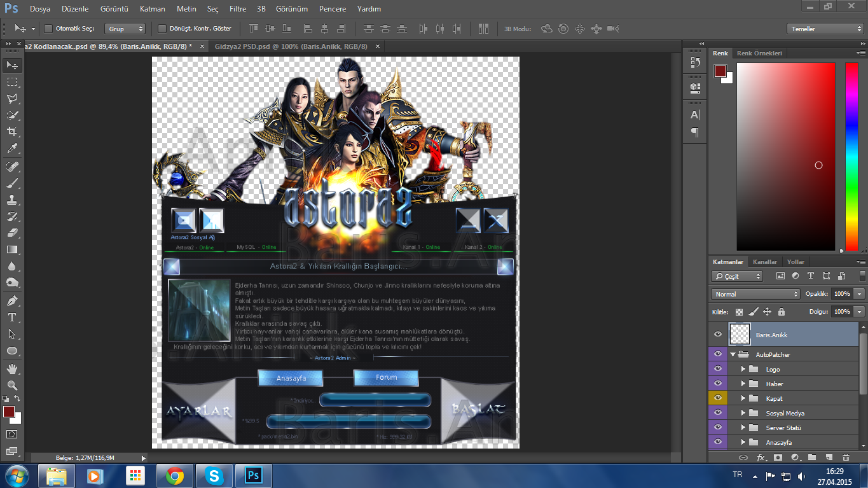Image resolution: width=868 pixels, height=488 pixels.
Task: Switch to the Gidzya2 PSD.psd document tab
Action: tap(291, 46)
